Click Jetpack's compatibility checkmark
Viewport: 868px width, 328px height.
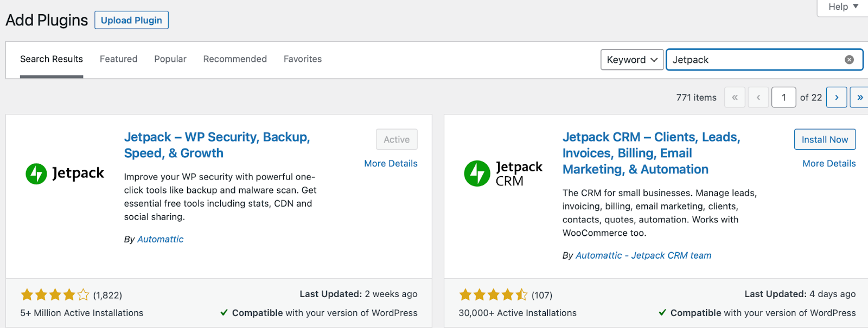point(224,313)
